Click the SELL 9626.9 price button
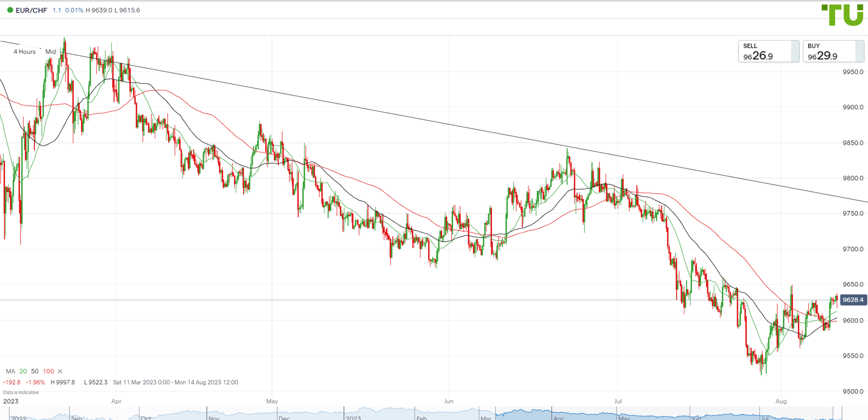868x420 pixels. click(x=769, y=51)
